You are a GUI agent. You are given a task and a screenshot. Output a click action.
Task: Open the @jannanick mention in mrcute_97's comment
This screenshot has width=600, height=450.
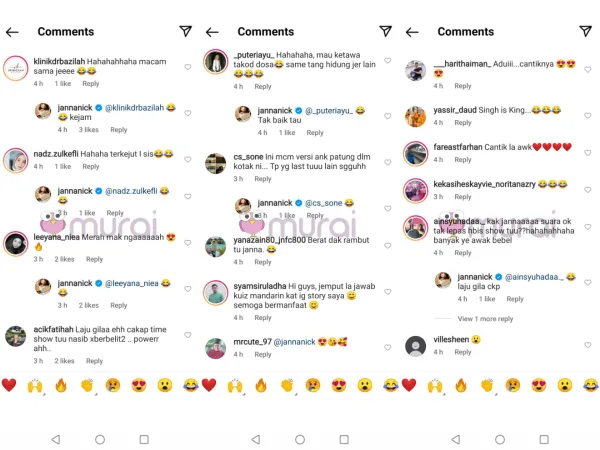(295, 342)
